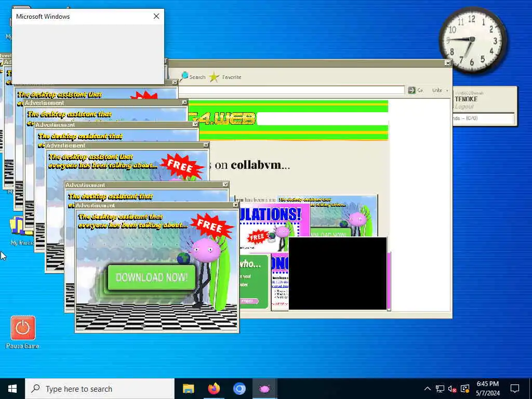Click the analog clock desktop widget
532x399 pixels.
(x=473, y=40)
